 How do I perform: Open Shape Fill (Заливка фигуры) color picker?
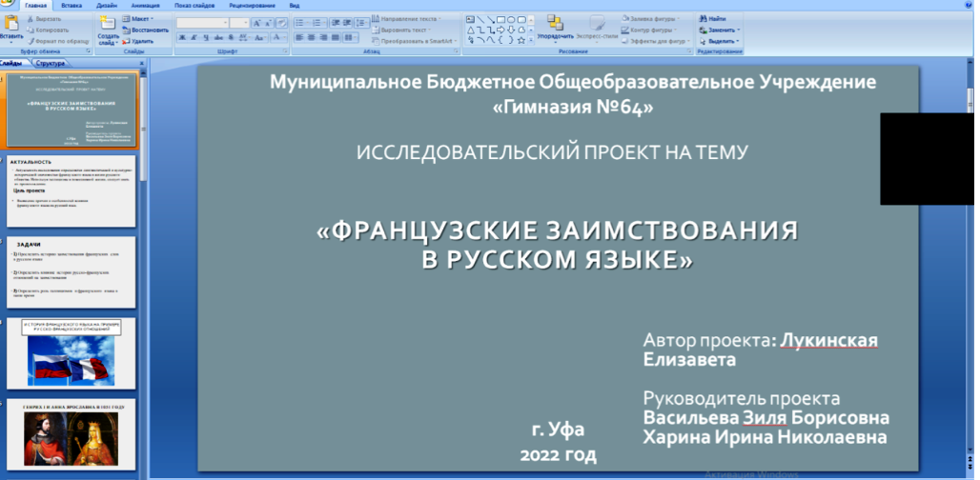(655, 18)
